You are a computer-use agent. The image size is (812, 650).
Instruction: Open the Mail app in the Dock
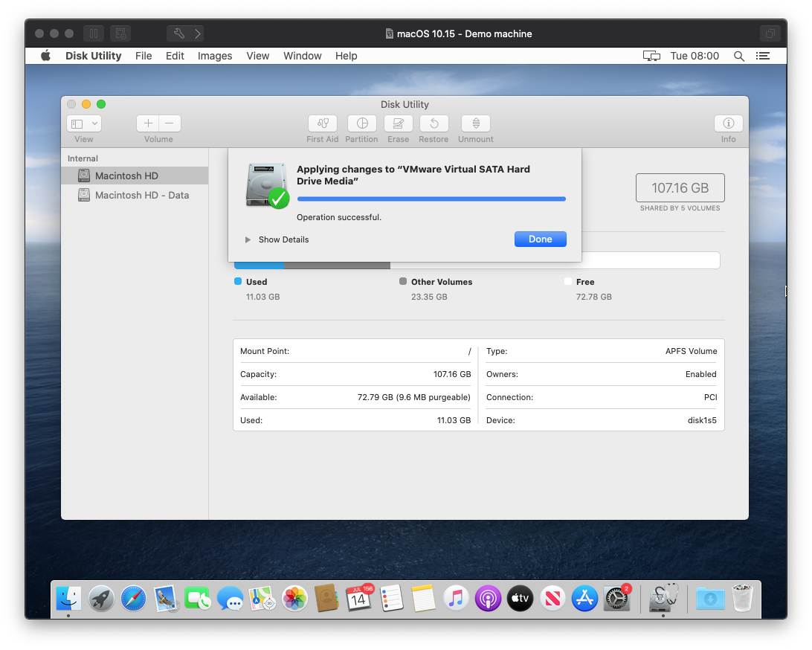pos(166,599)
